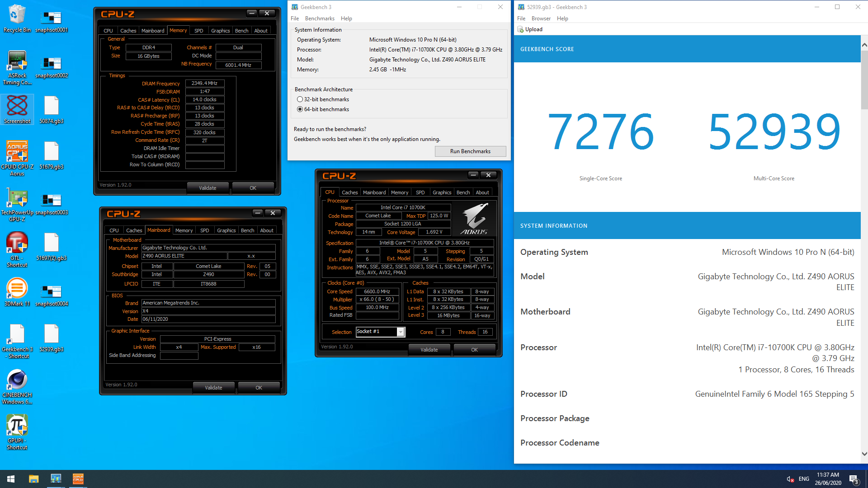
Task: Open the 51697(2).gb3 file icon
Action: click(x=52, y=247)
